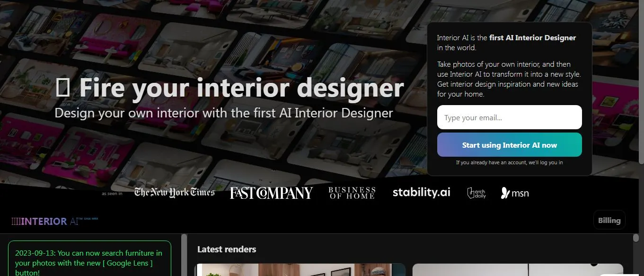Click the emoji icon before the headline
This screenshot has width=644, height=276.
click(63, 89)
